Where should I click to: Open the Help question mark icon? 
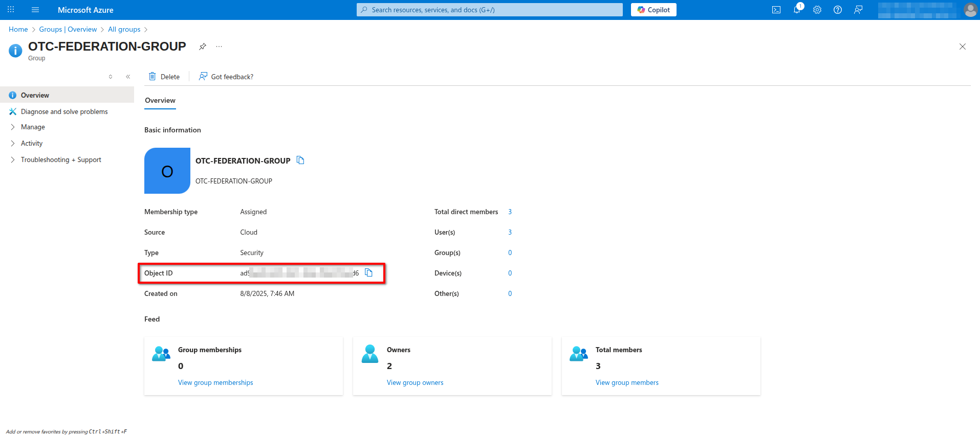pyautogui.click(x=838, y=10)
